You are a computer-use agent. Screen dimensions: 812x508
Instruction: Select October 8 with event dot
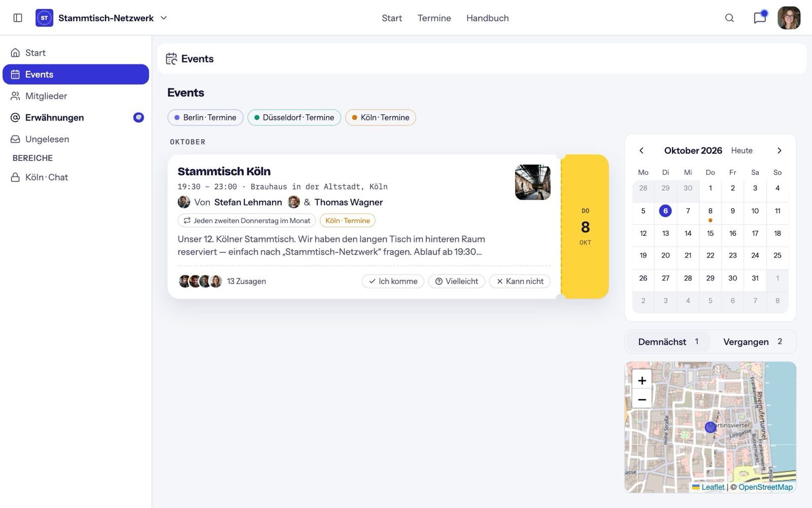[x=710, y=213]
